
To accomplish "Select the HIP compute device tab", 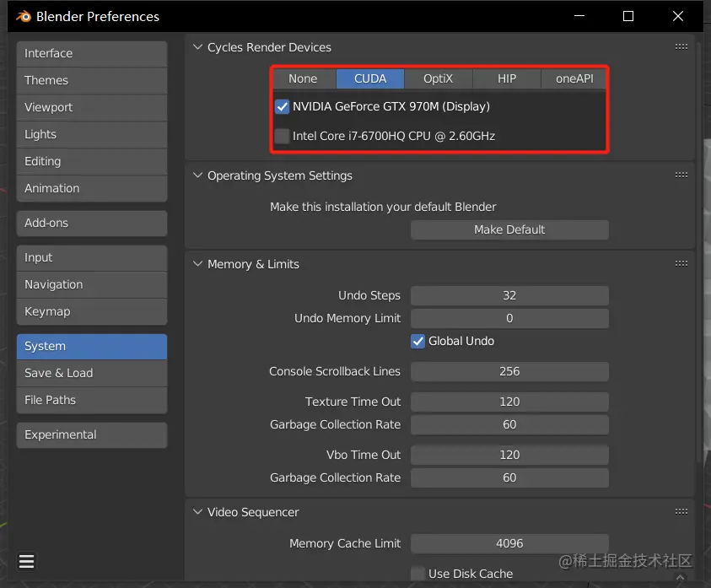I will tap(507, 79).
